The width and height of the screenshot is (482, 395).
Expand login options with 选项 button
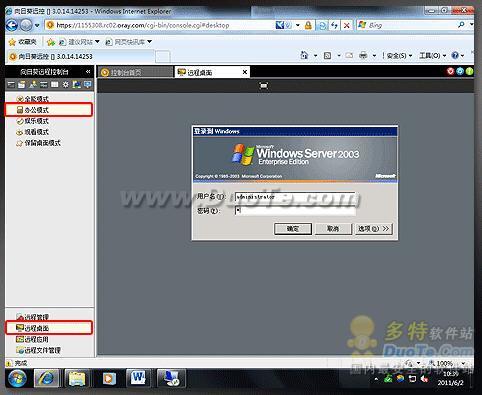[373, 229]
